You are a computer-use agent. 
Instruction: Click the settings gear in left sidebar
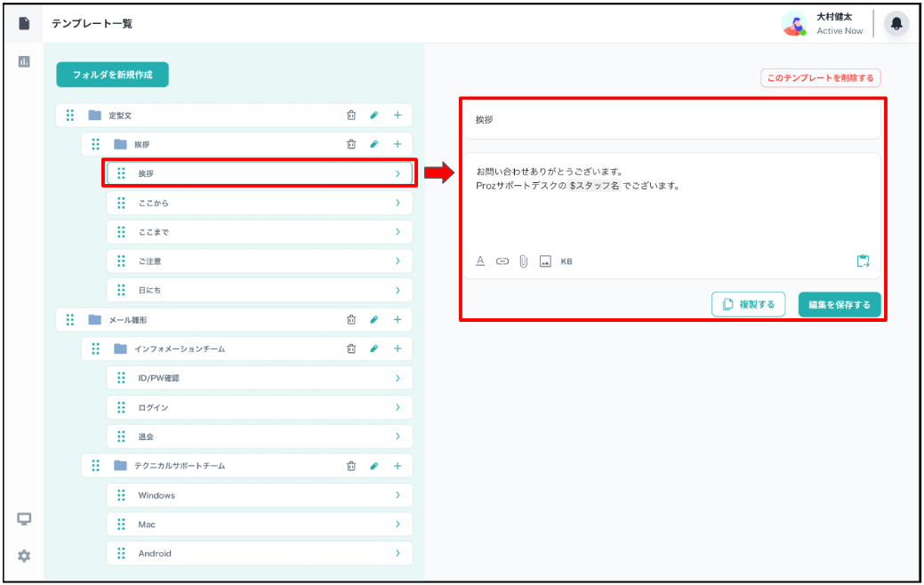[24, 556]
